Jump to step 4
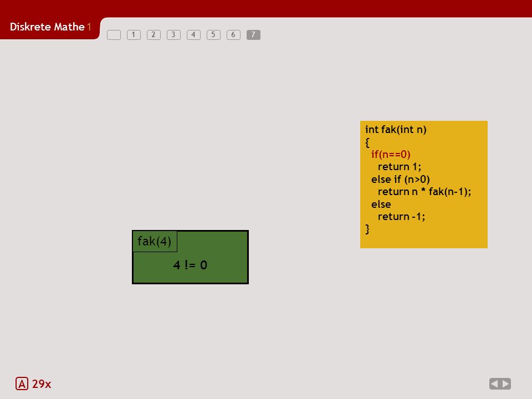The image size is (532, 399). pos(193,35)
